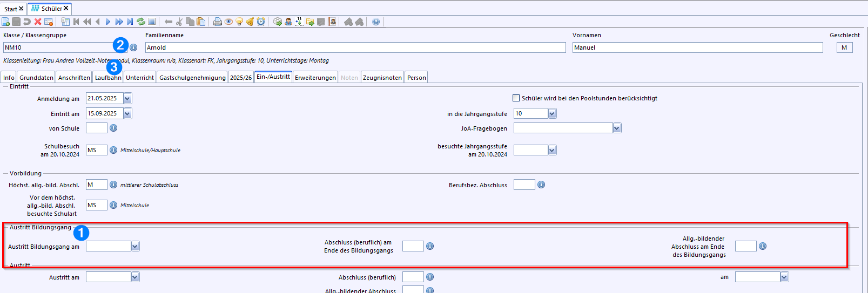Image resolution: width=868 pixels, height=293 pixels.
Task: Click the green refresh arrows icon
Action: point(141,22)
